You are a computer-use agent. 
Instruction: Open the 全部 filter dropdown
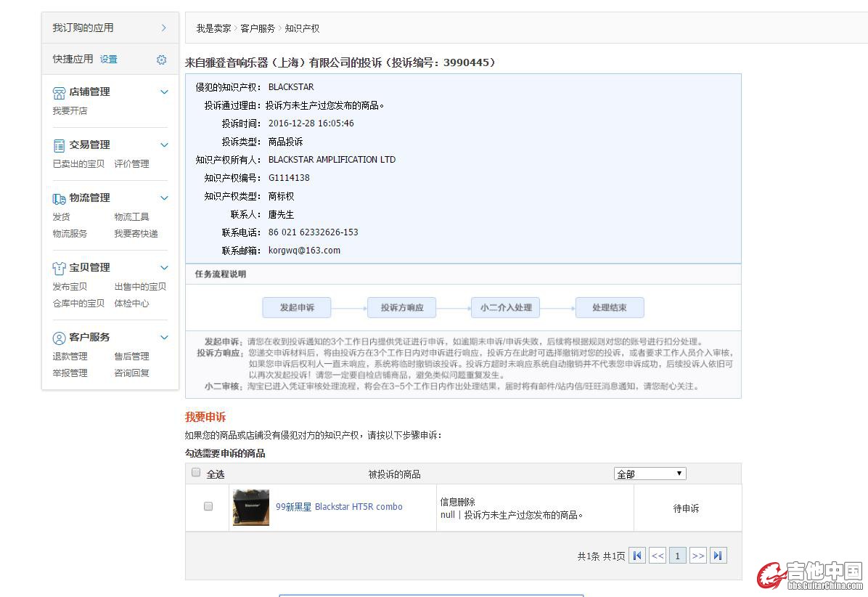coord(650,474)
